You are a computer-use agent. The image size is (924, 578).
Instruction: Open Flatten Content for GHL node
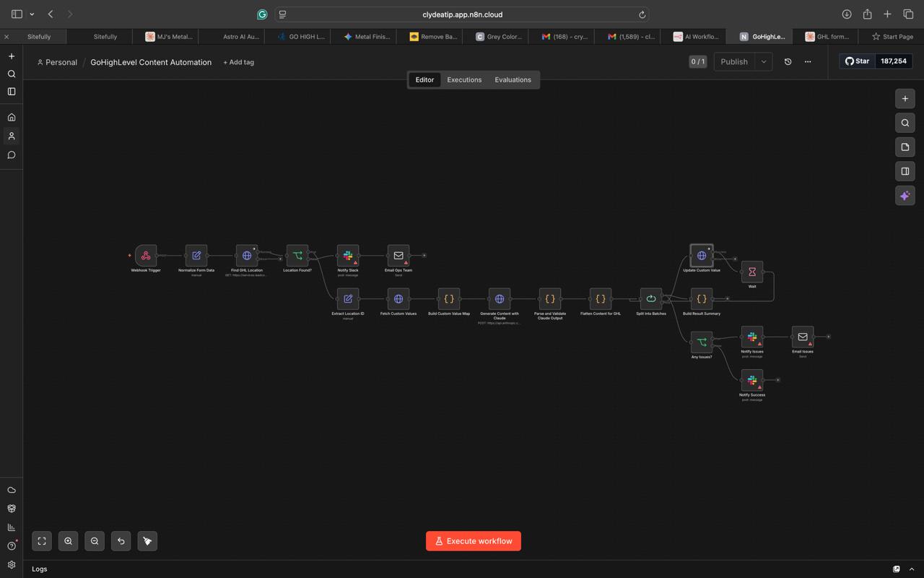click(x=601, y=299)
